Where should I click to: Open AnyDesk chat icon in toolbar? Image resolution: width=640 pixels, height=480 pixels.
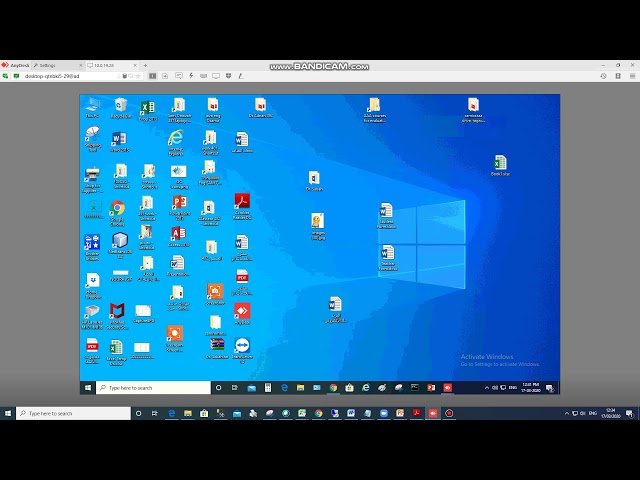pyautogui.click(x=178, y=76)
